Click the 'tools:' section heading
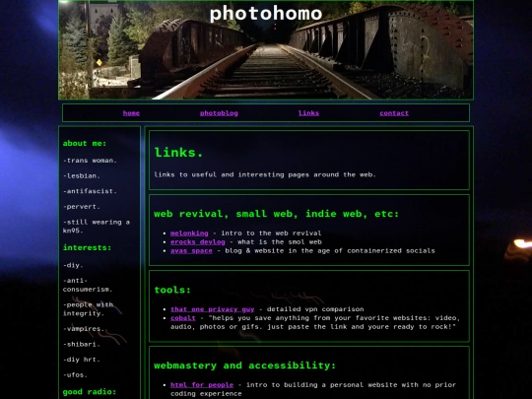The image size is (532, 399). (172, 290)
